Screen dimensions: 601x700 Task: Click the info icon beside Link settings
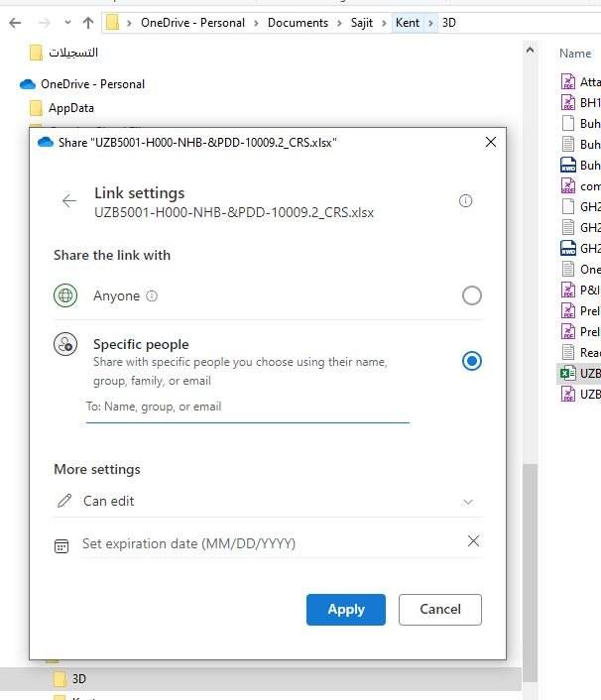[x=465, y=201]
